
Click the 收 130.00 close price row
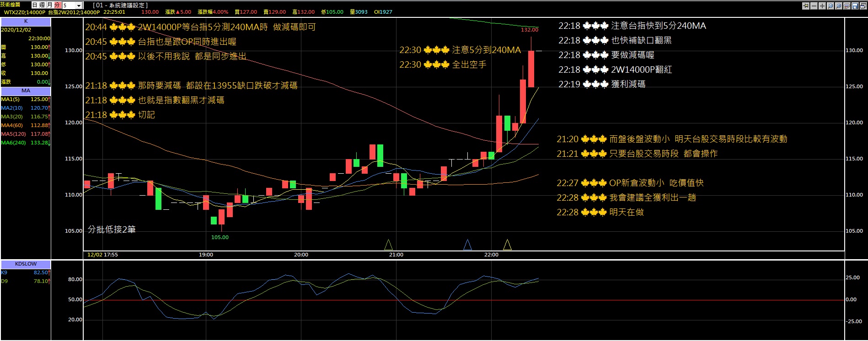click(x=26, y=73)
